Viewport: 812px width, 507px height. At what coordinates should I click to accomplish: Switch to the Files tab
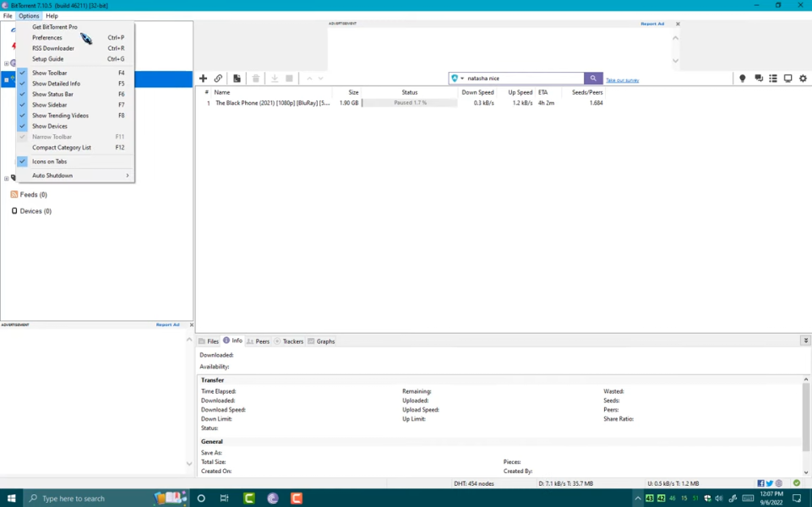click(209, 341)
